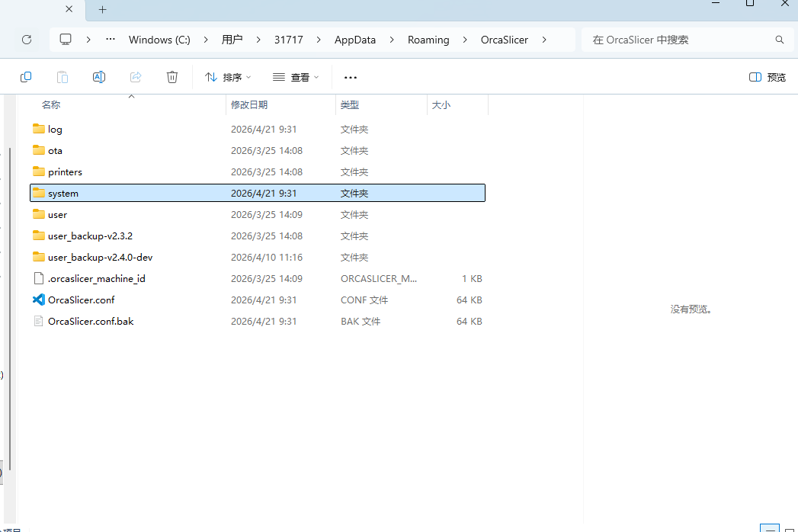Viewport: 798px width, 532px height.
Task: Click the copy toolbar icon
Action: click(x=26, y=77)
